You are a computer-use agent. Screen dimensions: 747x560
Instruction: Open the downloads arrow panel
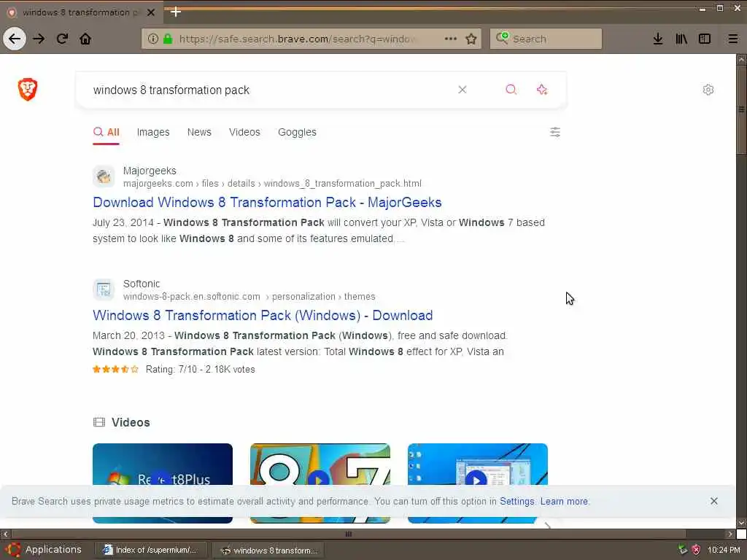click(658, 39)
